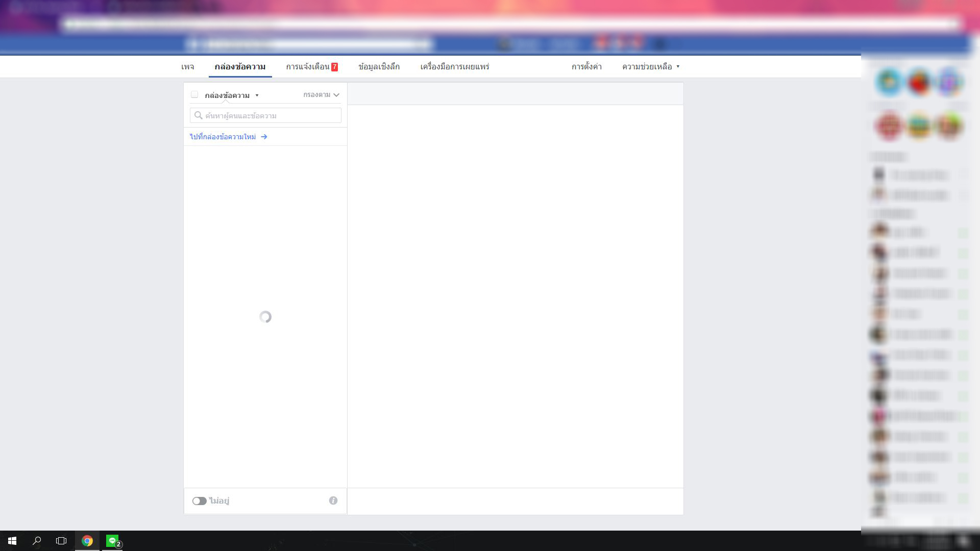This screenshot has height=551, width=980.
Task: Open the เครื่องมือการเผยแพร่ tab
Action: [454, 67]
